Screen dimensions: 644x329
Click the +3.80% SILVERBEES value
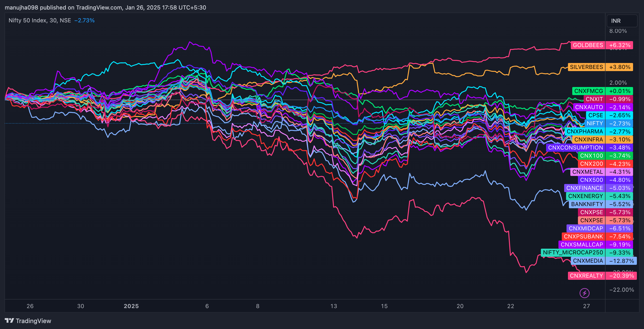click(620, 67)
